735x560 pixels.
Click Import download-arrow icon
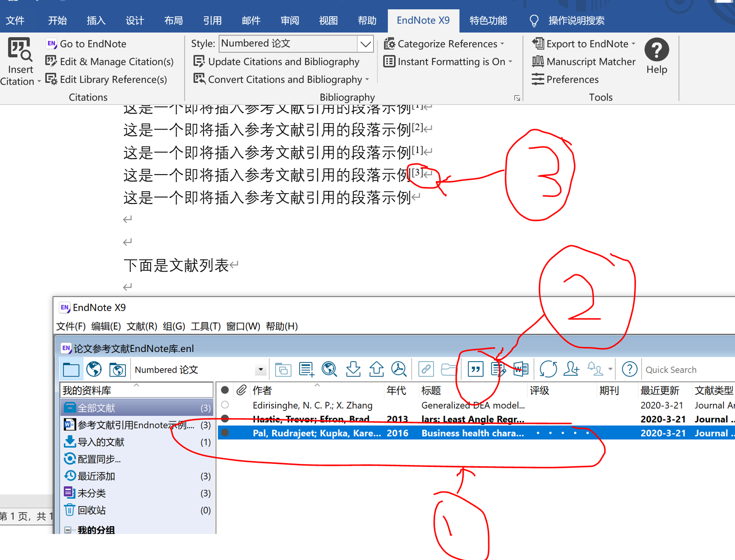(x=353, y=370)
